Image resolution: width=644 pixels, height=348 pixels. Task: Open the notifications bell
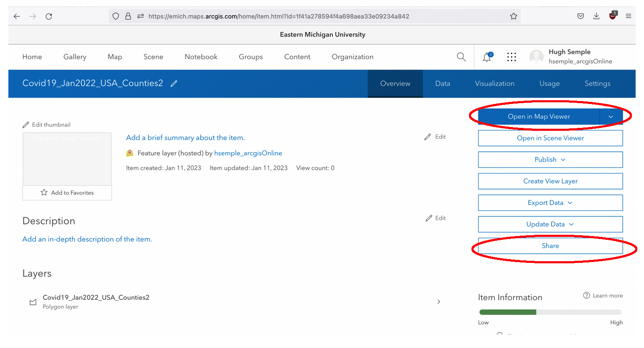pyautogui.click(x=487, y=57)
